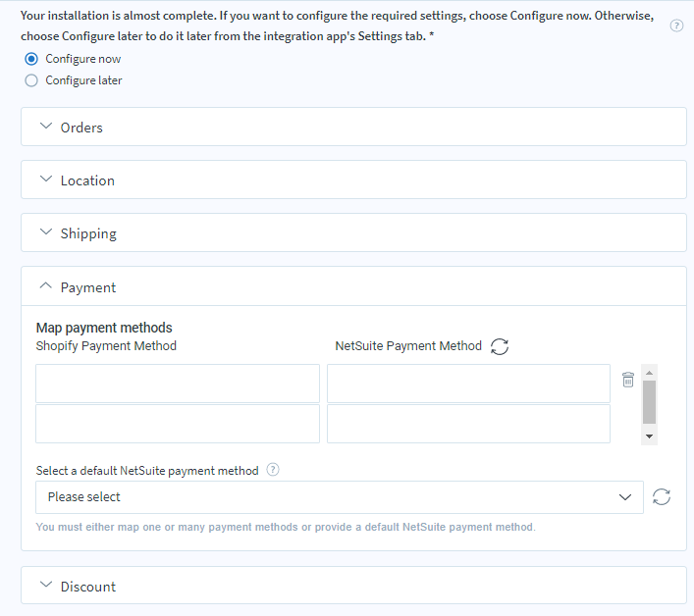The width and height of the screenshot is (694, 616).
Task: Click the Map payment methods heading
Action: coord(104,328)
